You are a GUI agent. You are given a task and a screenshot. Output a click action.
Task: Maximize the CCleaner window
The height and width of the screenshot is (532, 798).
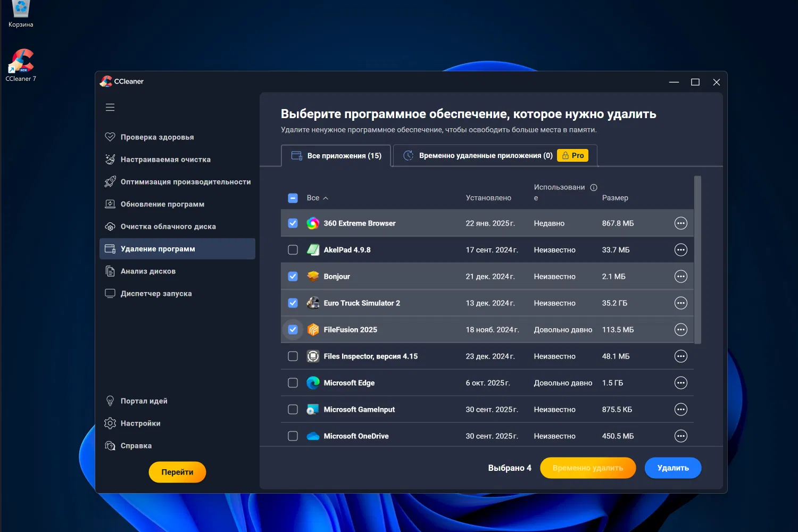pos(695,82)
